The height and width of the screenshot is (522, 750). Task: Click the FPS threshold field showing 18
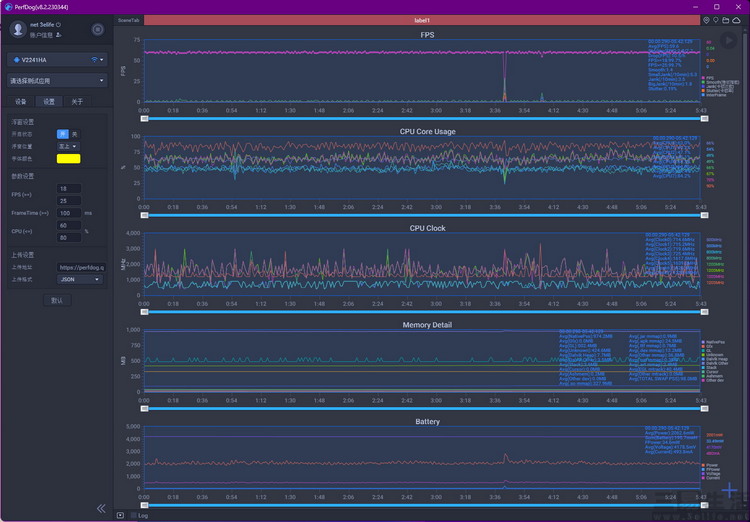coord(69,189)
